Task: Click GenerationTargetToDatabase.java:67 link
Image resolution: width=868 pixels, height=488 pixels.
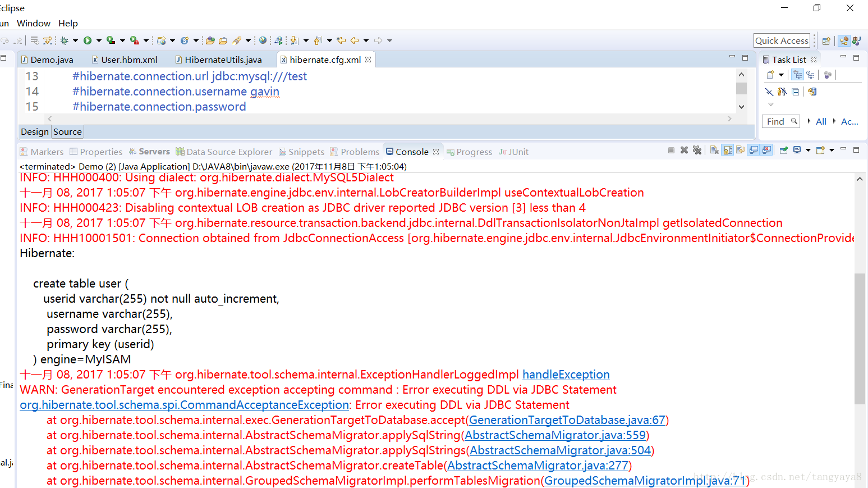Action: click(x=567, y=420)
